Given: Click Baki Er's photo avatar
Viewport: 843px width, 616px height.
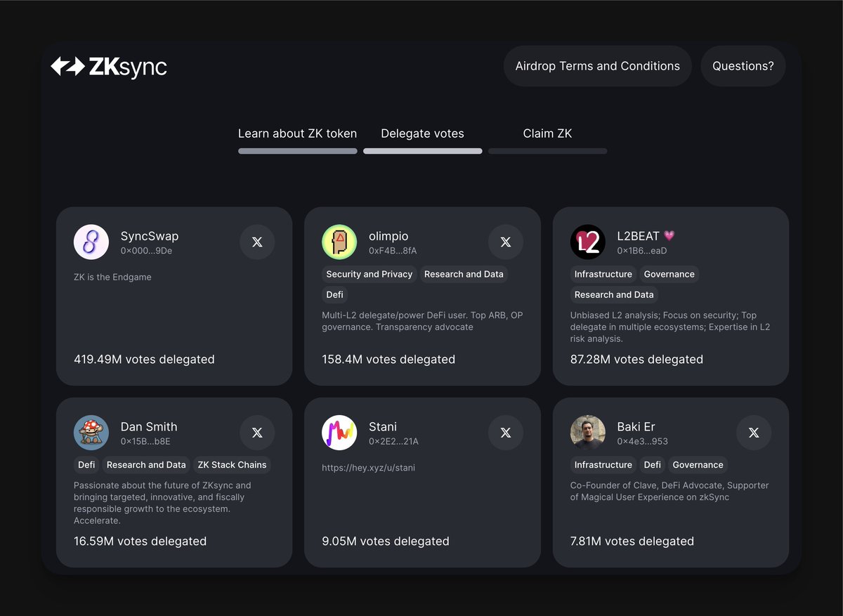Looking at the screenshot, I should point(588,433).
